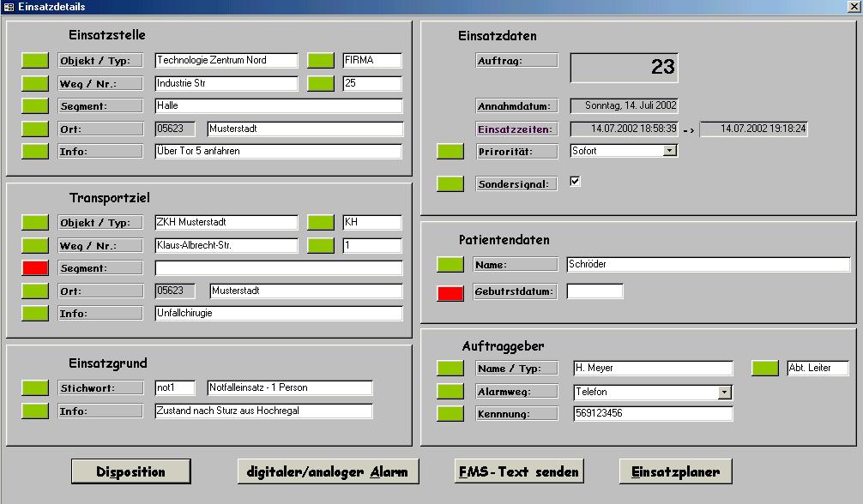The image size is (863, 504).
Task: Click the green indicator left of FIRMA field
Action: coord(321,60)
